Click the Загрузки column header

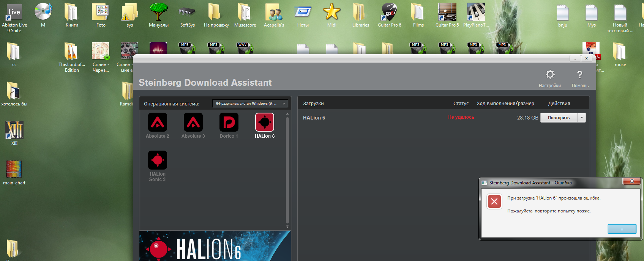313,104
